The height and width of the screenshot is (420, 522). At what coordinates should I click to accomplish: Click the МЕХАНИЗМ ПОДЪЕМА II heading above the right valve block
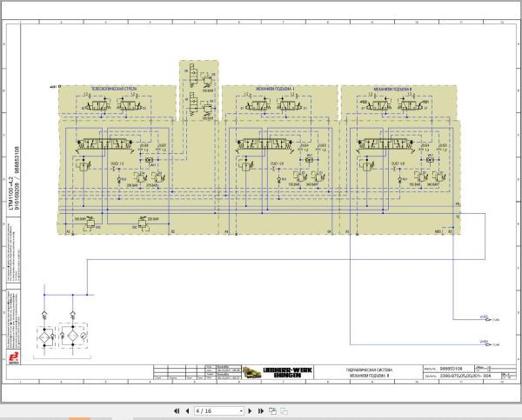pos(393,90)
